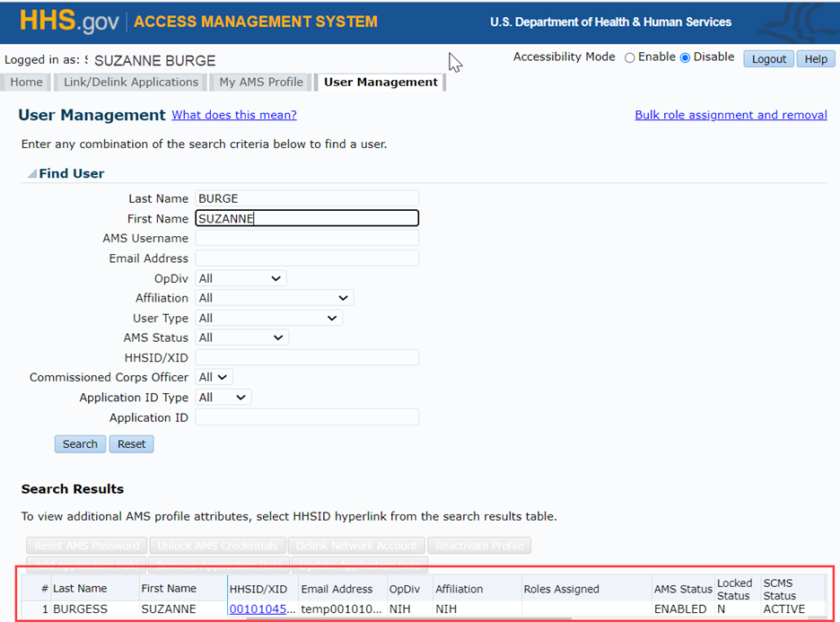Open the Application ID Type dropdown
Viewport: 840px width, 622px height.
coord(223,398)
